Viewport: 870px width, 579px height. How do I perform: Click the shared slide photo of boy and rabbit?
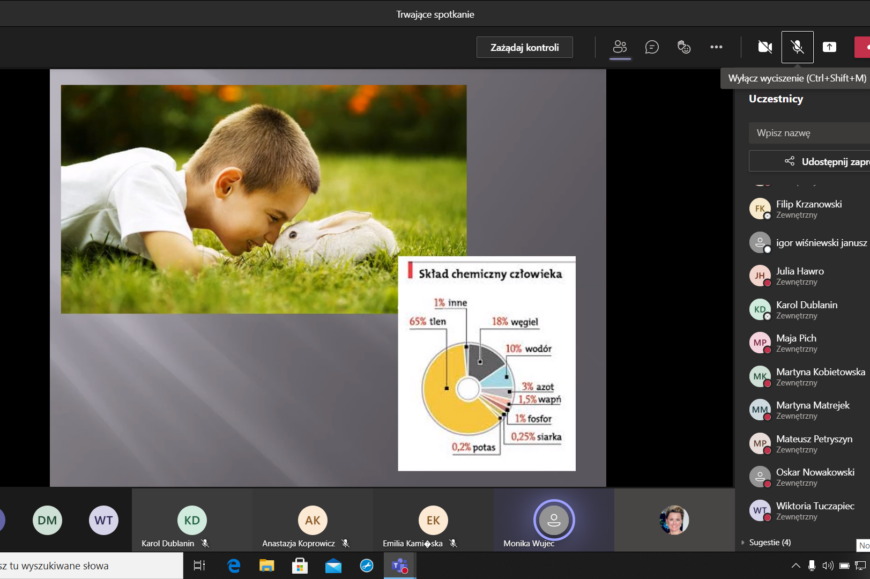264,199
